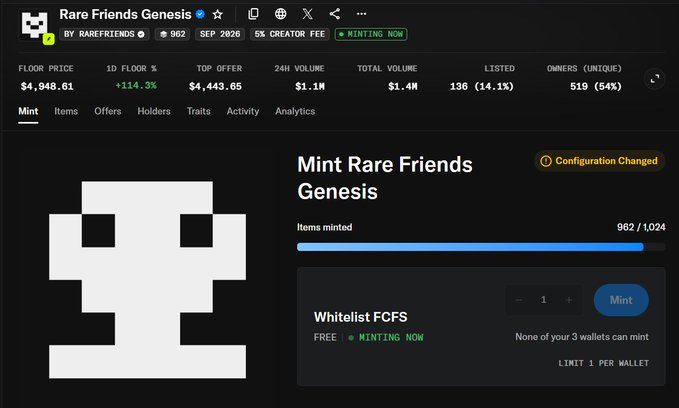Open the Traits tab

pos(199,111)
